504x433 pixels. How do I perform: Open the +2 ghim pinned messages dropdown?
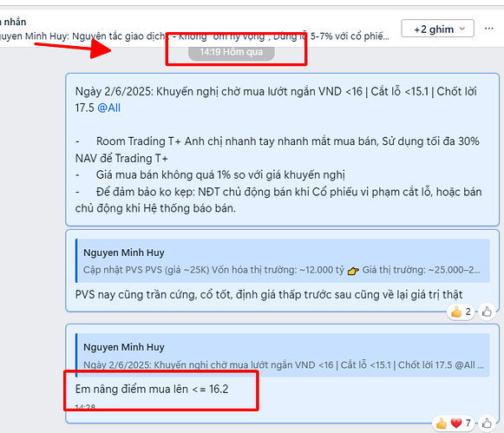tap(437, 29)
